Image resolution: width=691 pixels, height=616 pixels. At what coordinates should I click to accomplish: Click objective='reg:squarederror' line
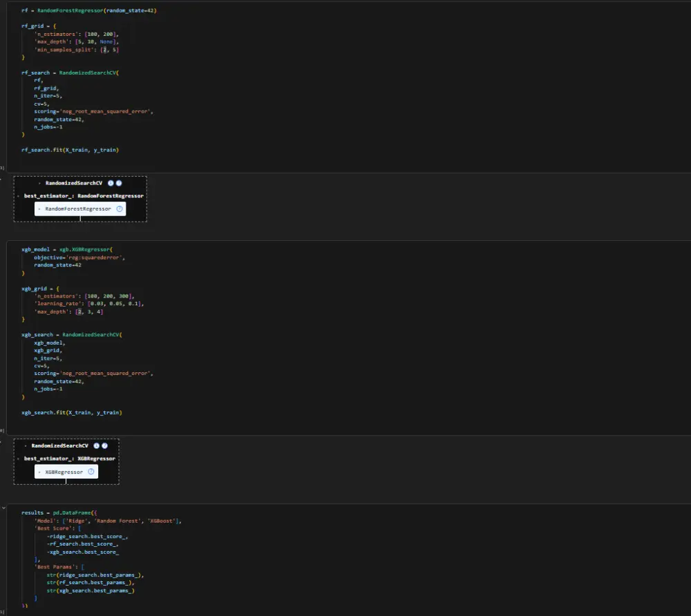point(79,258)
